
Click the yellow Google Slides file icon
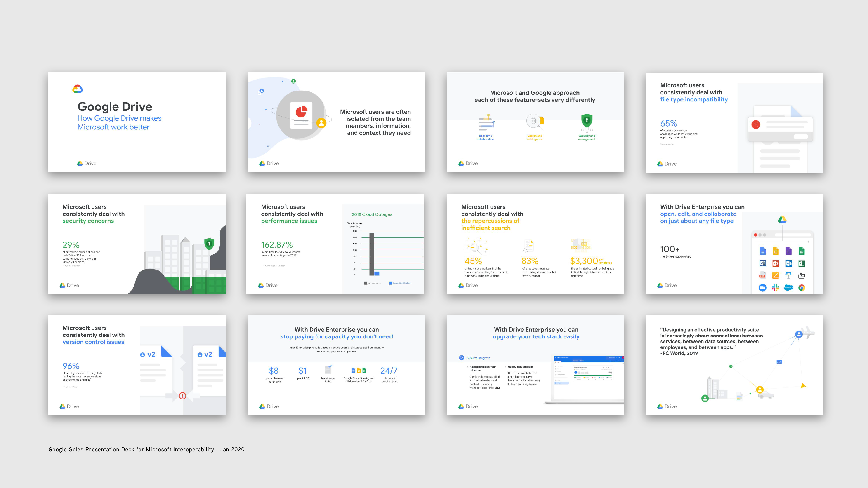click(x=775, y=251)
